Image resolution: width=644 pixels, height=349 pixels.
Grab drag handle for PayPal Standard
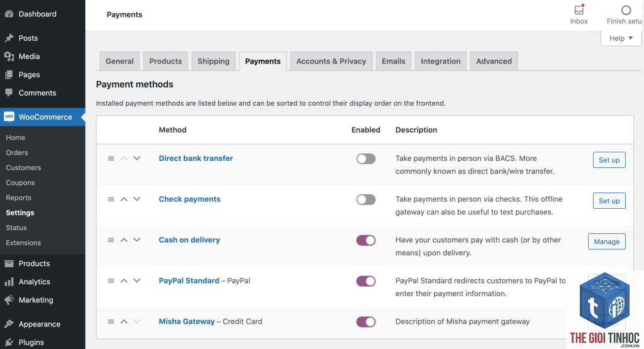click(x=111, y=281)
